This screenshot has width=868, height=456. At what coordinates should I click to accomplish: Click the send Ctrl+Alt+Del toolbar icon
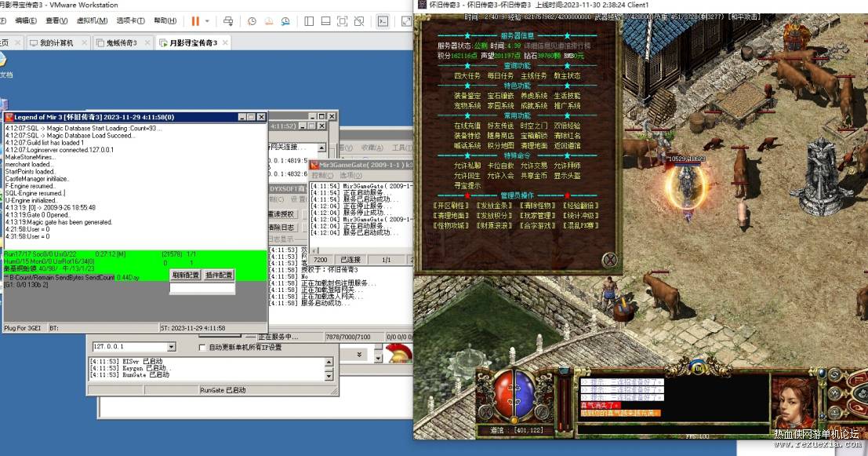[228, 21]
